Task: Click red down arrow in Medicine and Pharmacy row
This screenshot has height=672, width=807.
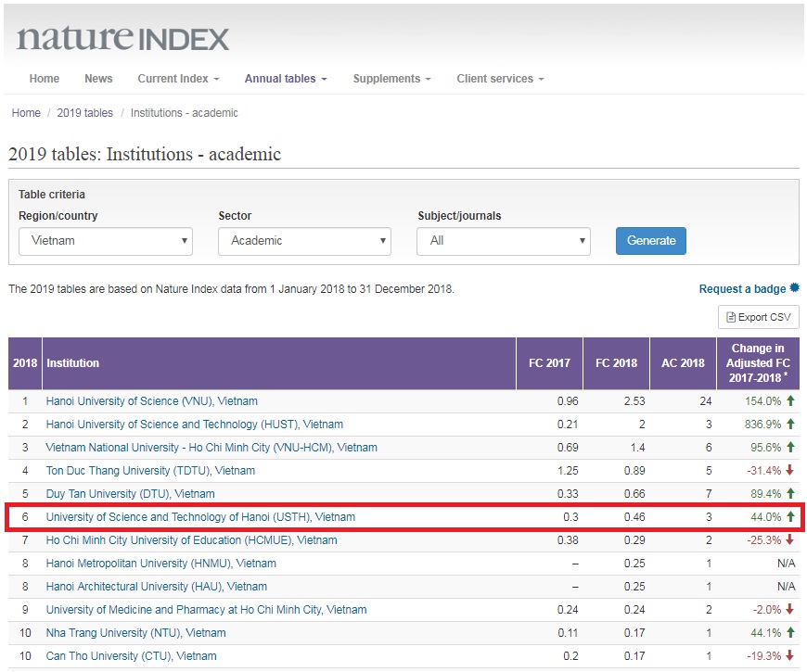Action: pos(790,609)
